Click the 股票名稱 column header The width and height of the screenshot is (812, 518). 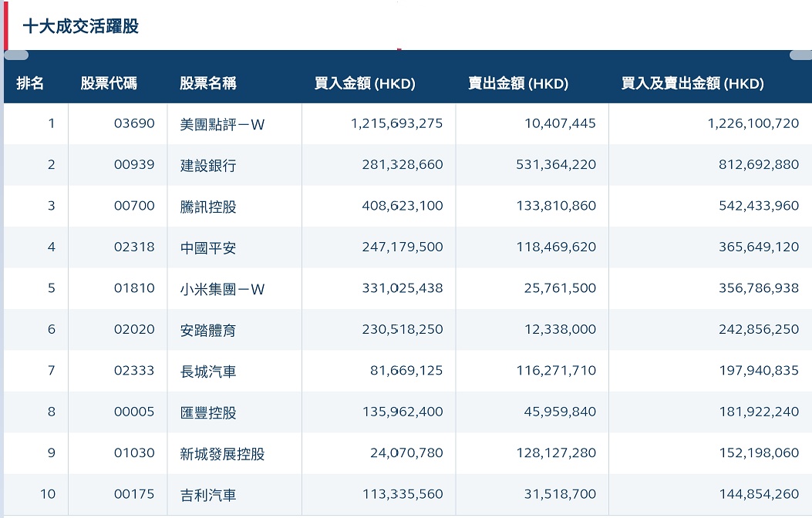point(207,82)
